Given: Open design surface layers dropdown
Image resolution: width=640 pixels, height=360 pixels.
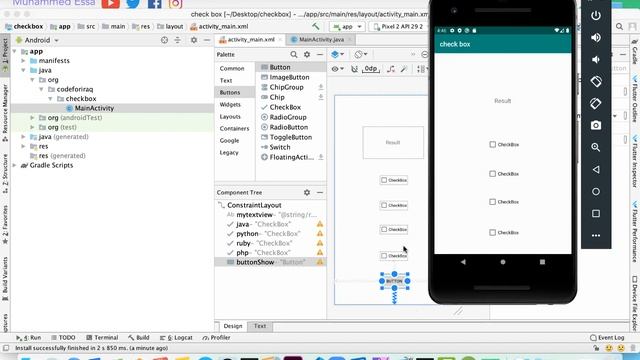Looking at the screenshot, I should pos(338,54).
